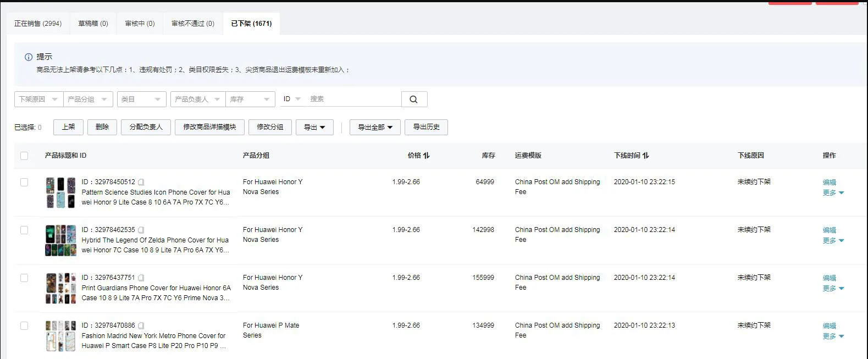868x359 pixels.
Task: Copy ID 32976437751 using copy icon
Action: (x=141, y=278)
